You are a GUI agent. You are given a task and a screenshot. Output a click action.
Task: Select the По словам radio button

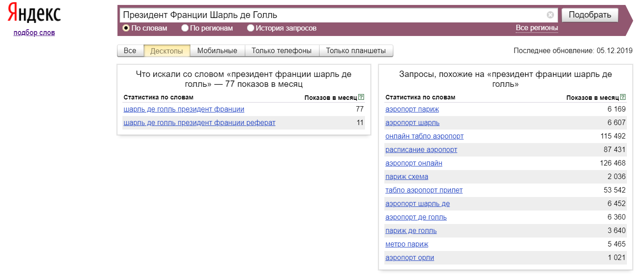tap(126, 28)
